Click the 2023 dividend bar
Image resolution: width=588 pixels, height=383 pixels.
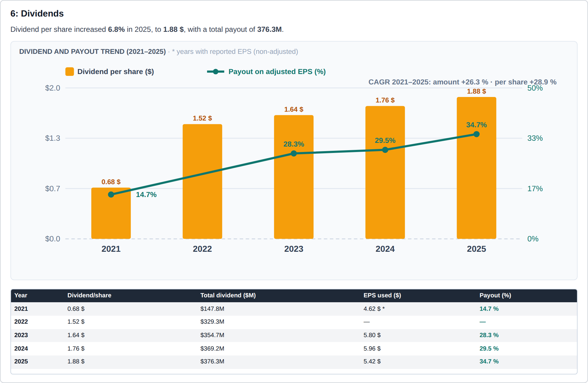tap(294, 177)
